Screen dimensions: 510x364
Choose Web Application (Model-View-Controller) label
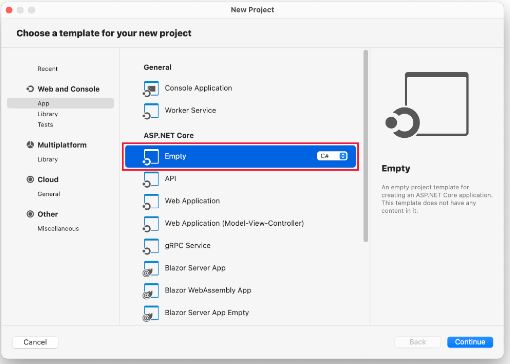coord(234,223)
